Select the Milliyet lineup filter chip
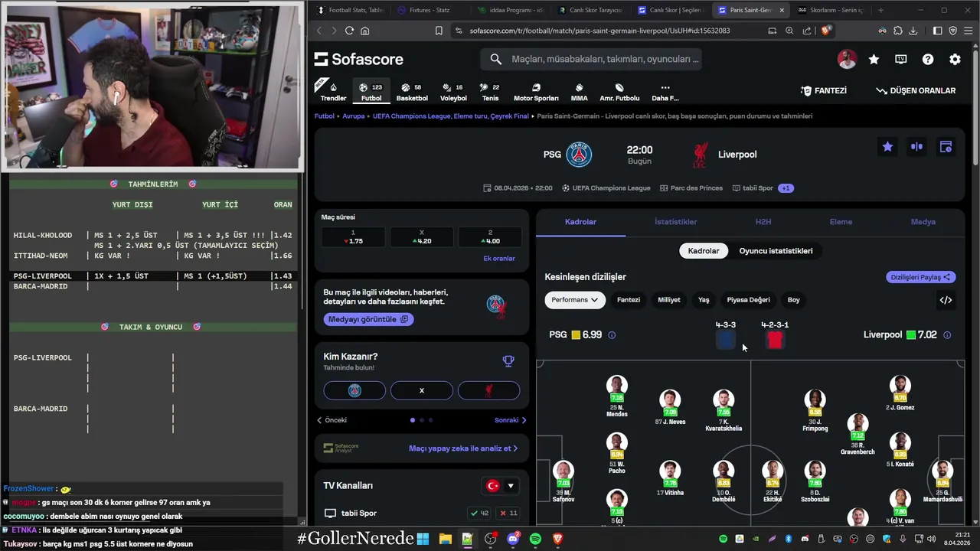Screen dimensions: 980x551 pyautogui.click(x=669, y=300)
